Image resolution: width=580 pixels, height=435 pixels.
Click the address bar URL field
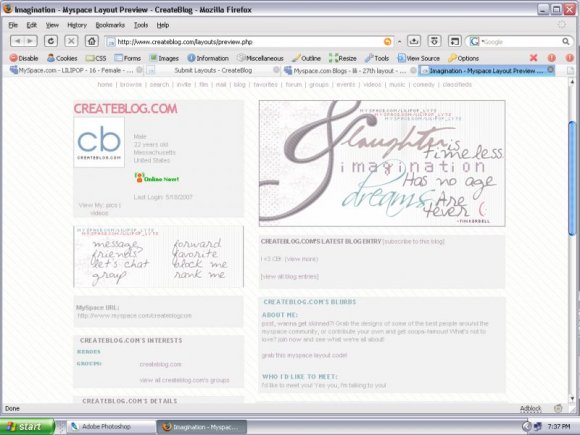pos(250,41)
